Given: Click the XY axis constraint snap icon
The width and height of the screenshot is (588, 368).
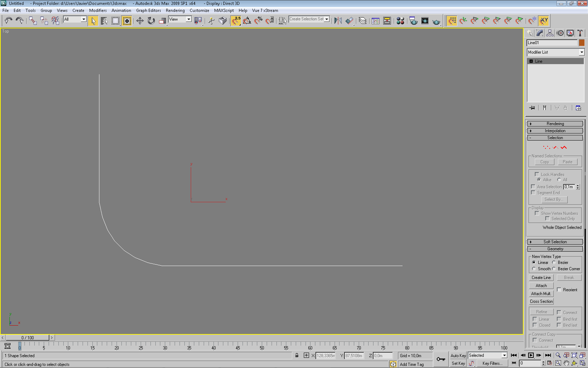Looking at the screenshot, I should point(544,21).
